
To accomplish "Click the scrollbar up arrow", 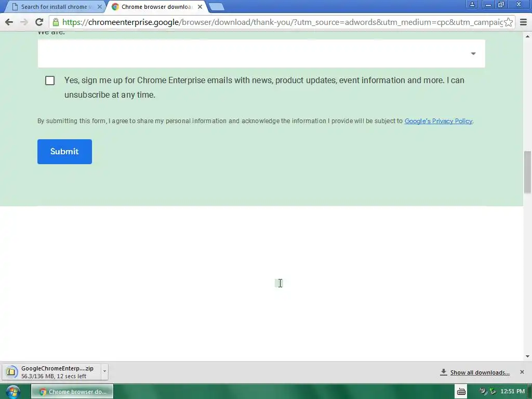I will coord(528,36).
